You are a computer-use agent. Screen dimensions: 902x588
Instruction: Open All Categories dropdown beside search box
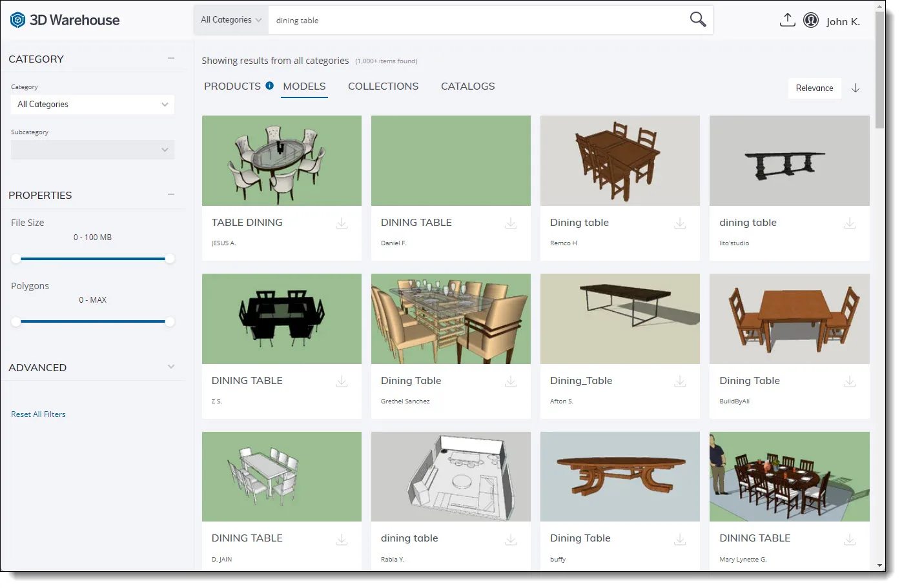(231, 20)
